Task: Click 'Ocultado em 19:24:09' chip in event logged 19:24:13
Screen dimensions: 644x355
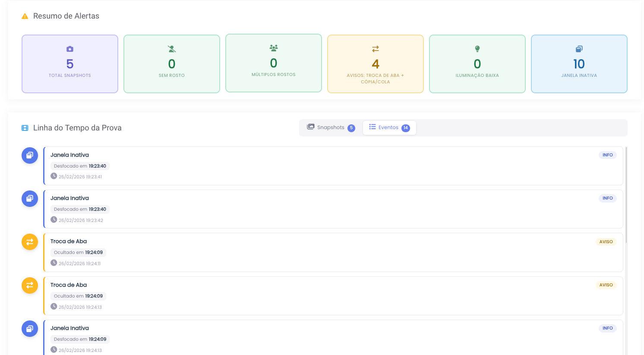Action: tap(78, 296)
